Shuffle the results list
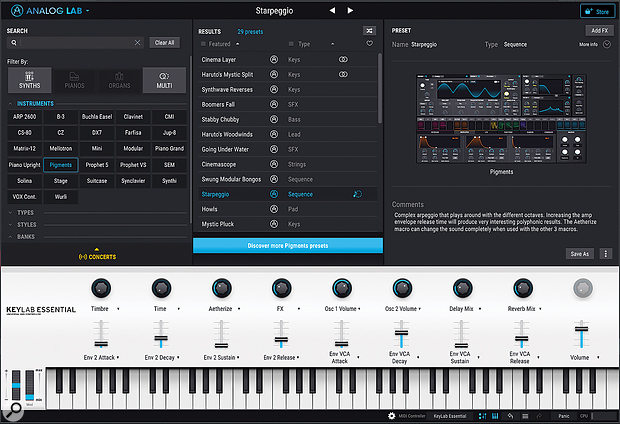 click(369, 31)
